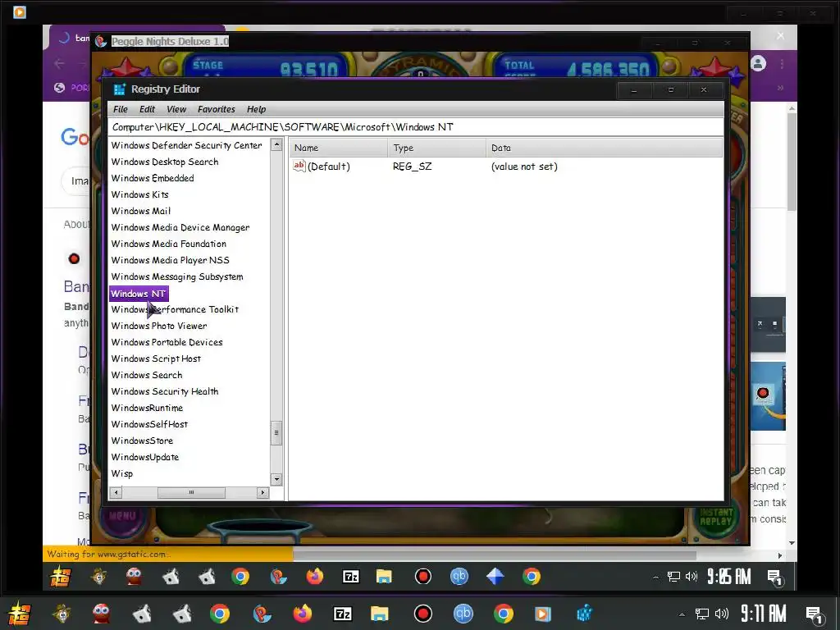Select the Windows Portable Devices key
The width and height of the screenshot is (840, 630).
pyautogui.click(x=167, y=342)
